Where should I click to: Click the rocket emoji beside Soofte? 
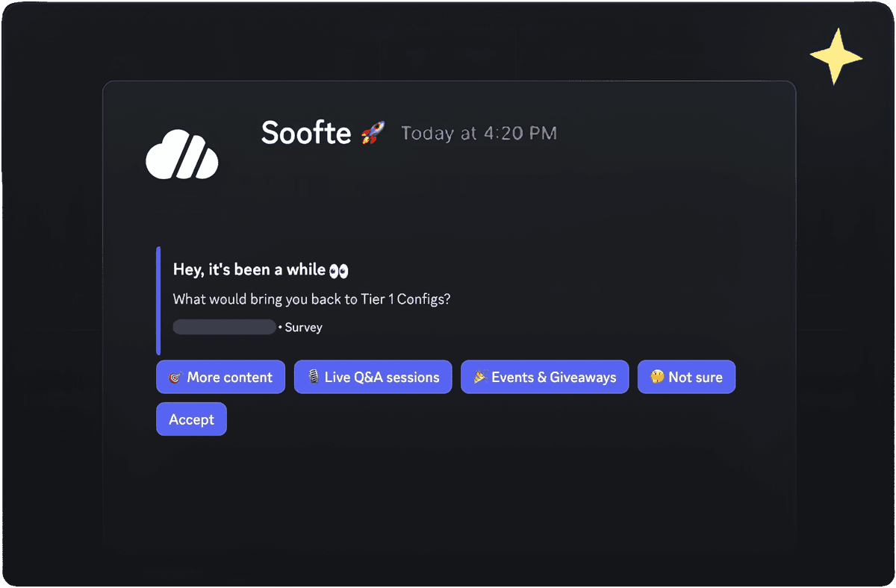pyautogui.click(x=372, y=134)
